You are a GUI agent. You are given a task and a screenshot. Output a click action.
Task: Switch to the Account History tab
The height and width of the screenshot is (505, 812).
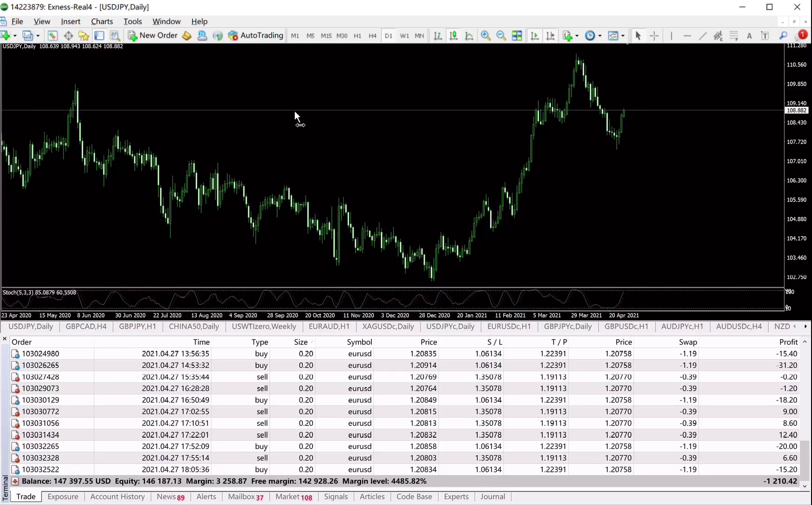tap(117, 497)
